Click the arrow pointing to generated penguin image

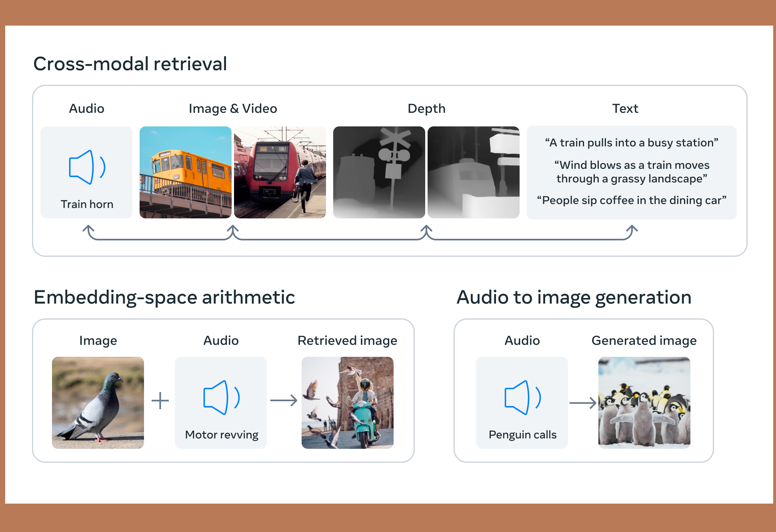(583, 403)
